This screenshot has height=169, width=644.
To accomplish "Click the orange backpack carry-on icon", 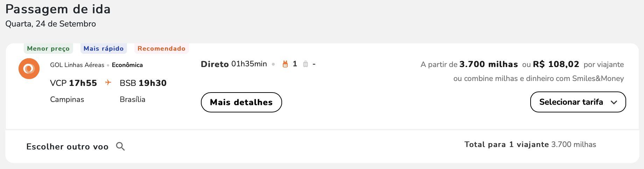I will (x=285, y=64).
